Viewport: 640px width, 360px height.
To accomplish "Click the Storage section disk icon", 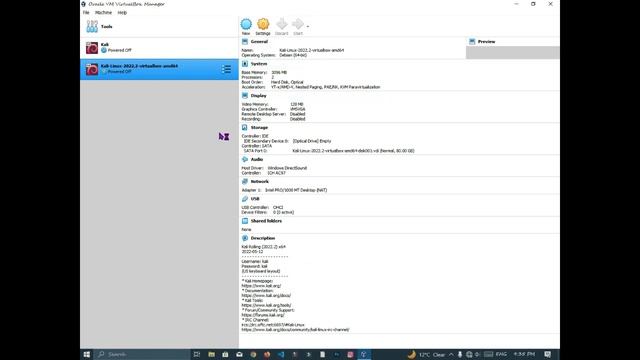I will (x=245, y=127).
